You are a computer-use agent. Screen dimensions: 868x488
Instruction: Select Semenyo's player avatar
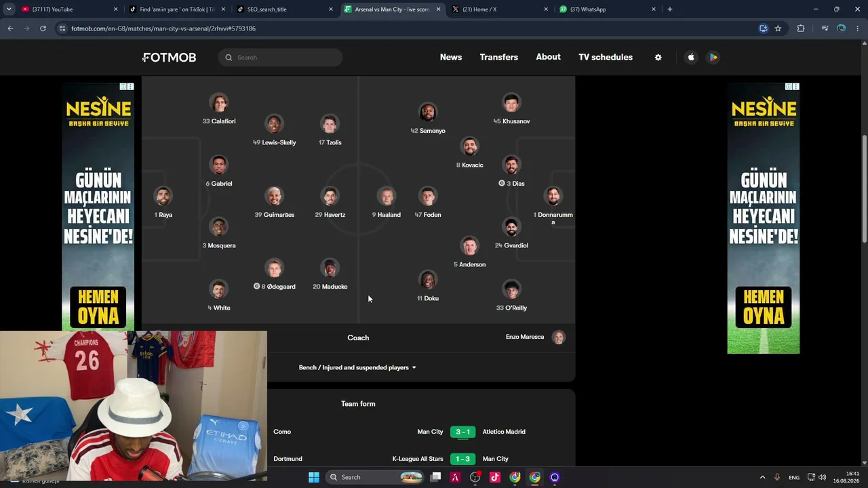click(x=427, y=113)
